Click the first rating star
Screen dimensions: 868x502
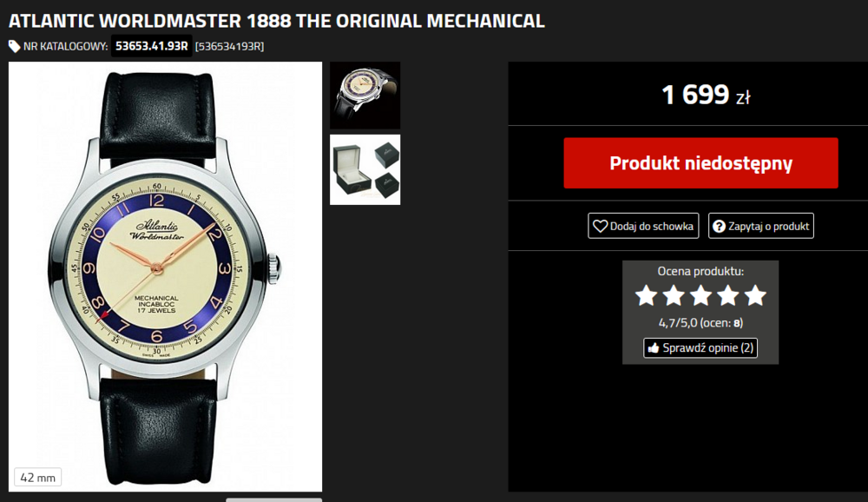(646, 295)
